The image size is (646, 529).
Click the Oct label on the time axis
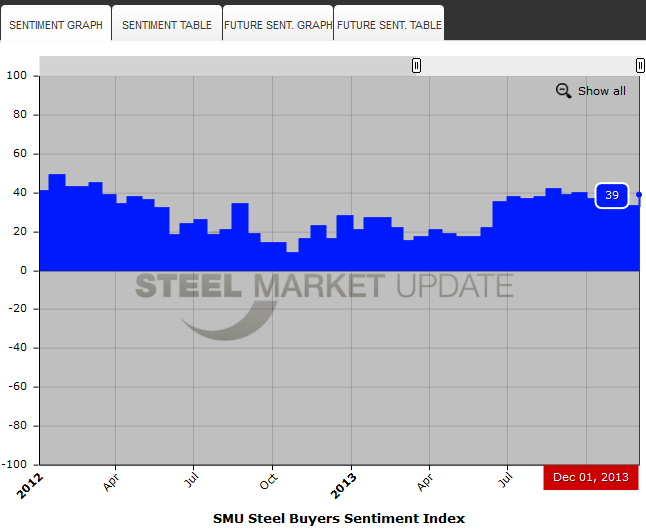point(268,480)
